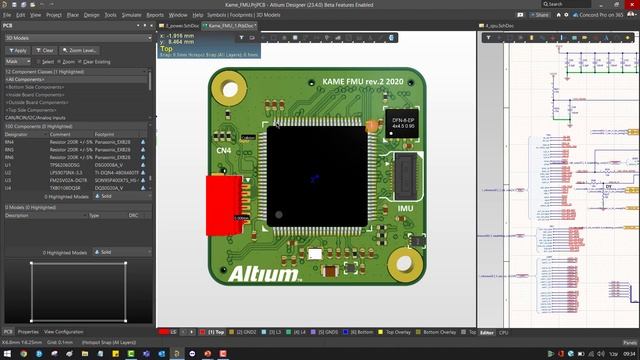This screenshot has height=360, width=640.
Task: Select the <Top Side Components> class row
Action: coord(76,110)
